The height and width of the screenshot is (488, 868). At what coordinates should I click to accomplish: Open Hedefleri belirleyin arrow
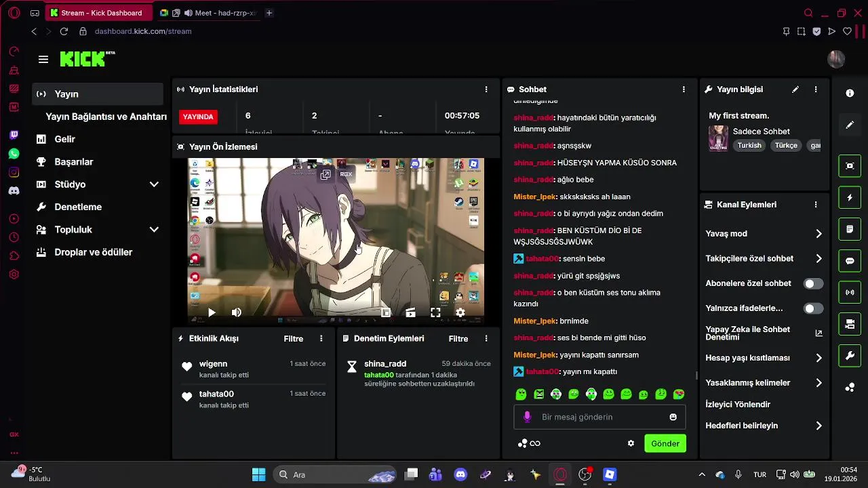pos(818,426)
